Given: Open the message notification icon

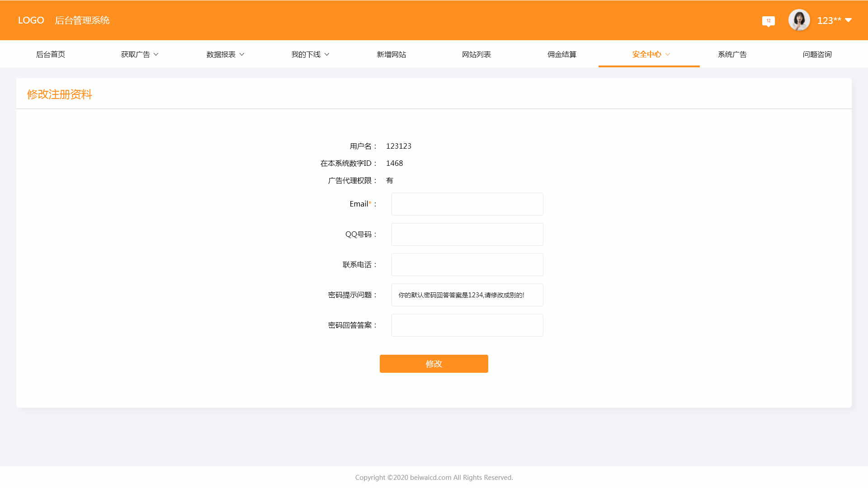Looking at the screenshot, I should click(768, 21).
